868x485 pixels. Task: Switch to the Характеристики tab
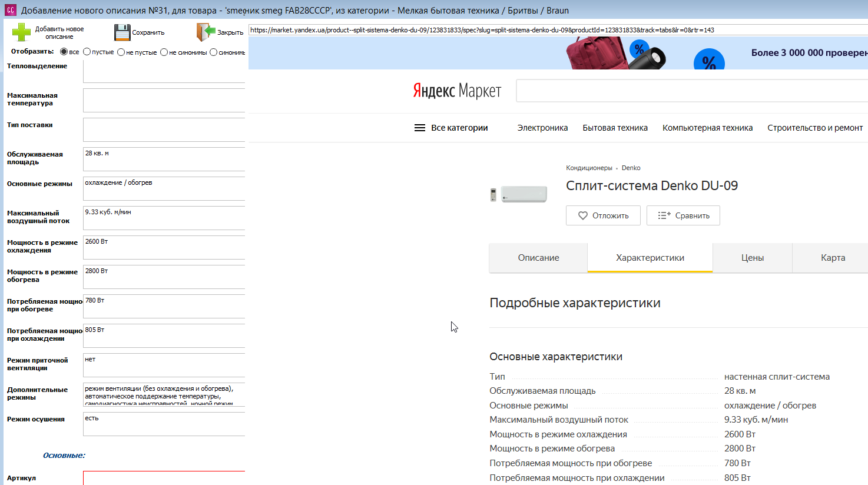point(650,258)
